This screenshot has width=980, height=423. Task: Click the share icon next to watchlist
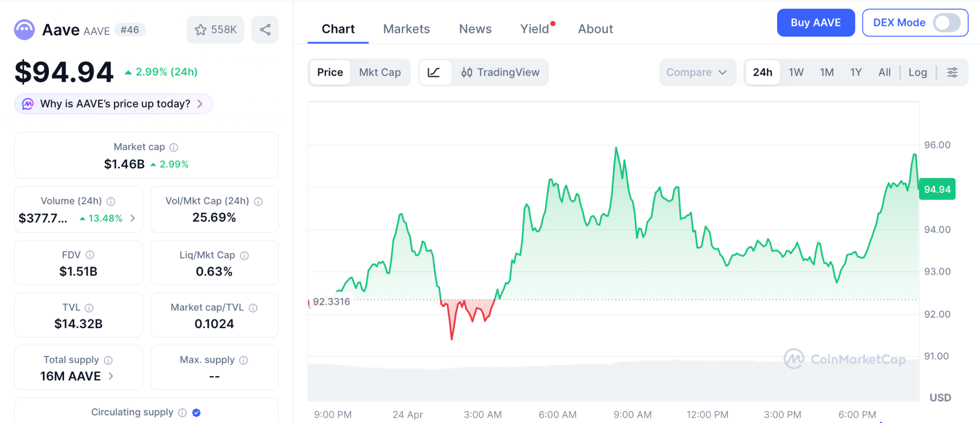point(265,30)
